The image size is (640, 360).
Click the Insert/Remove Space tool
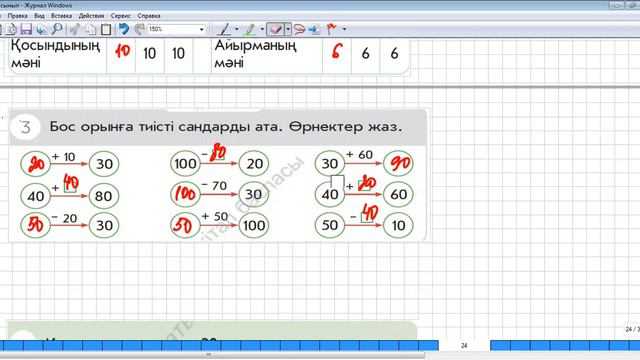tap(314, 29)
